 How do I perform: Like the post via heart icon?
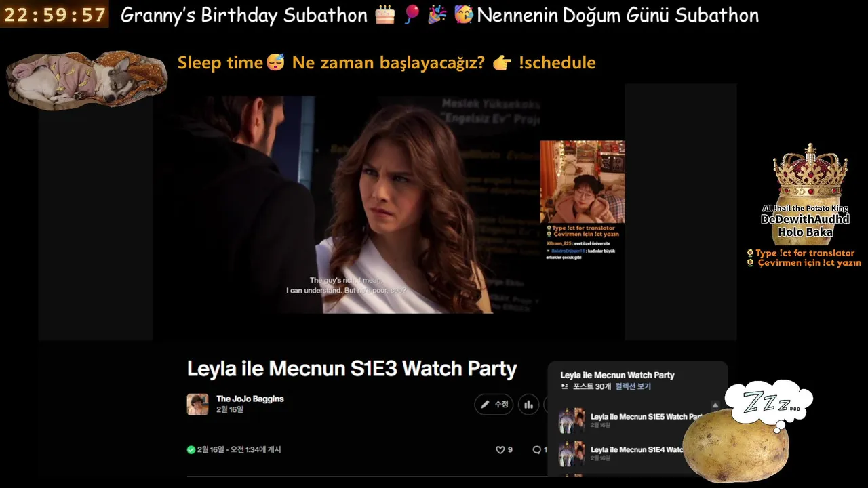[500, 449]
